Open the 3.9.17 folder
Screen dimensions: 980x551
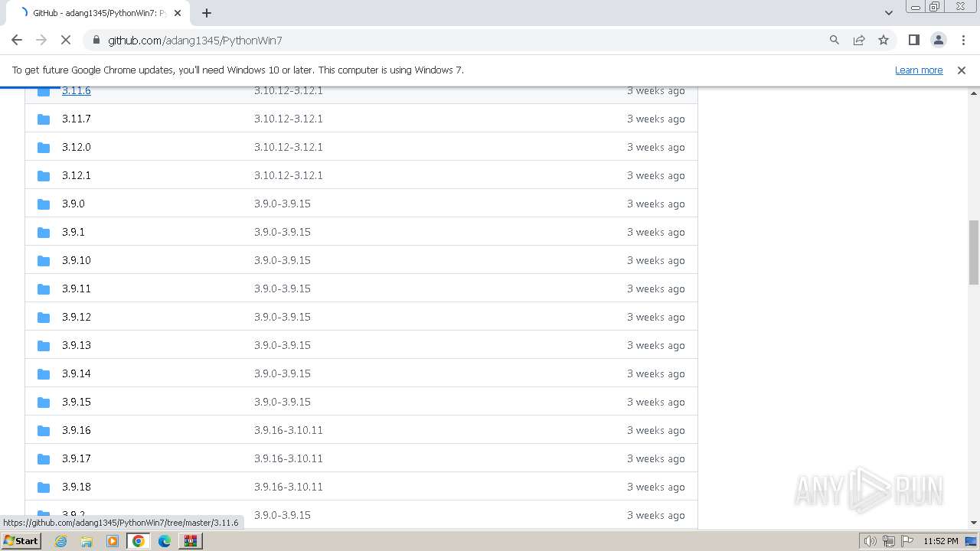tap(77, 458)
